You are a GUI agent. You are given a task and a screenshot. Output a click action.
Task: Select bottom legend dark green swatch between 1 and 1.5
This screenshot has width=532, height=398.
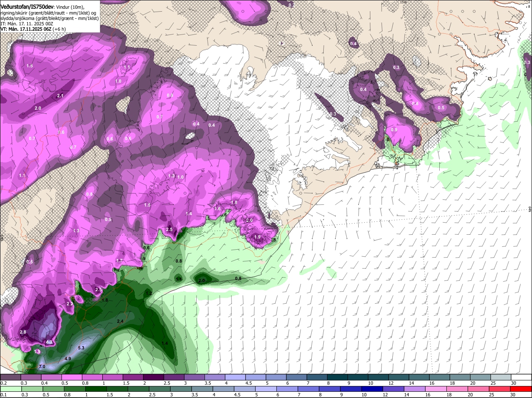click(96, 389)
